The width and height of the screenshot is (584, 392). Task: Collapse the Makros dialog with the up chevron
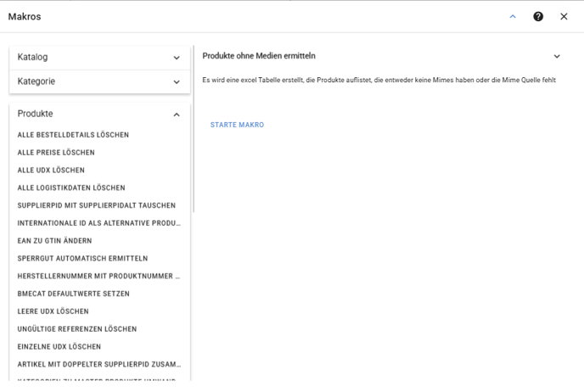513,16
